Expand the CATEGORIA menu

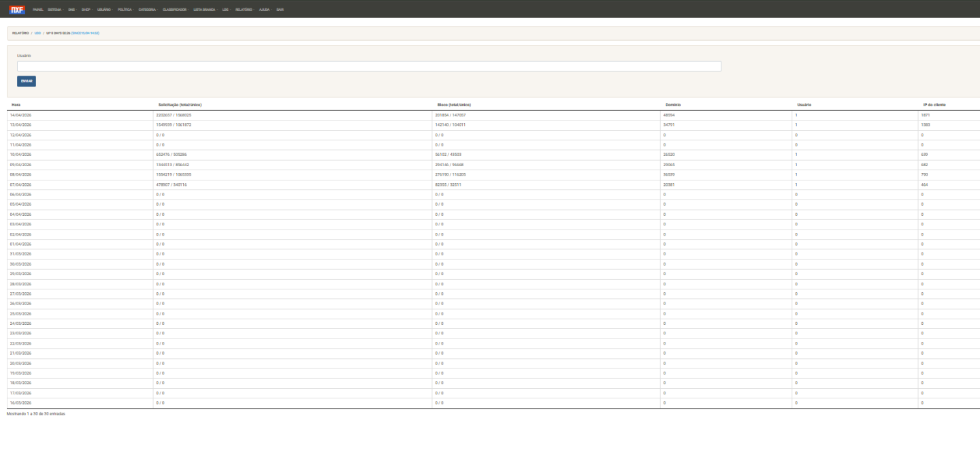click(x=148, y=10)
